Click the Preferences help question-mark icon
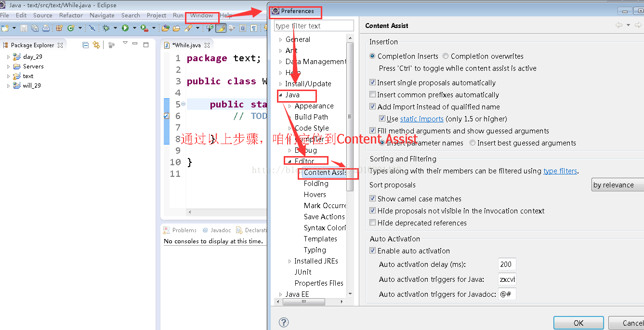 (284, 322)
